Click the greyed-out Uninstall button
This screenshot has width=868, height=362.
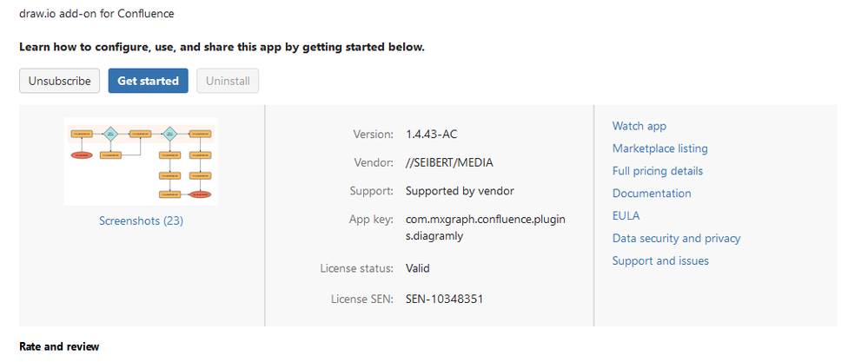(x=228, y=81)
